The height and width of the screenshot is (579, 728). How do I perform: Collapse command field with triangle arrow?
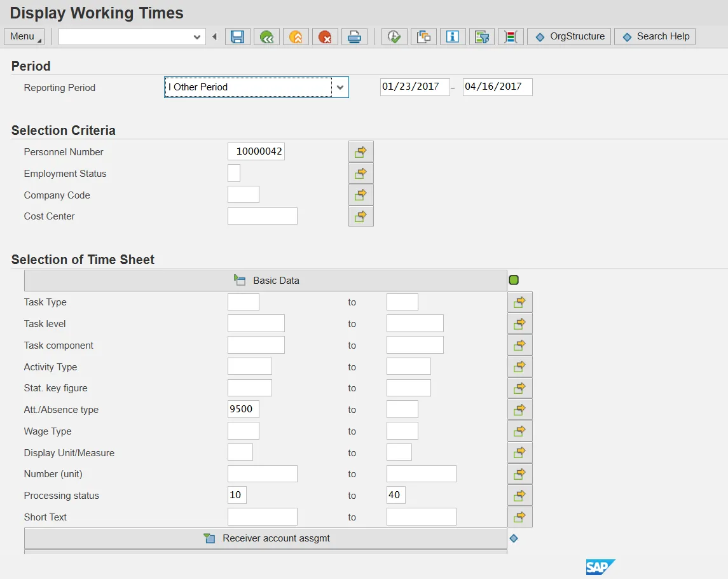click(214, 37)
